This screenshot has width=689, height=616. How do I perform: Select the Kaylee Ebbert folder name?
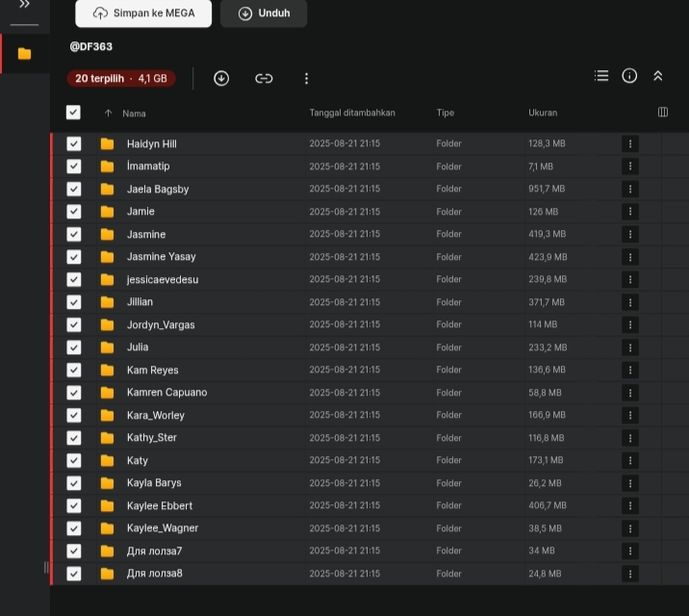point(160,505)
